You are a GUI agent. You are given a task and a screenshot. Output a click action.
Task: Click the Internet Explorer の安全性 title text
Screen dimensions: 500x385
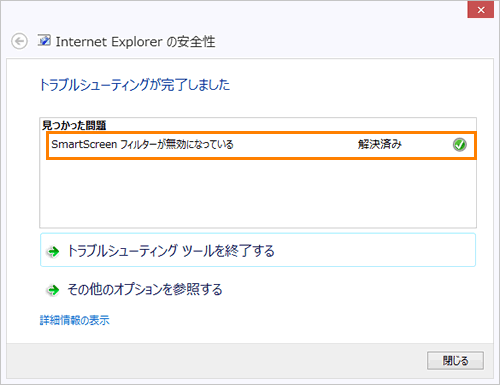pos(135,42)
